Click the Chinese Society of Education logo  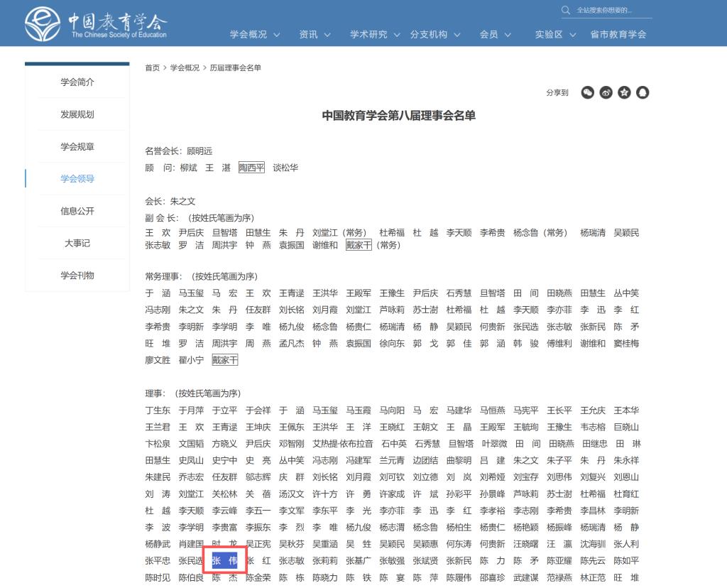tap(96, 25)
